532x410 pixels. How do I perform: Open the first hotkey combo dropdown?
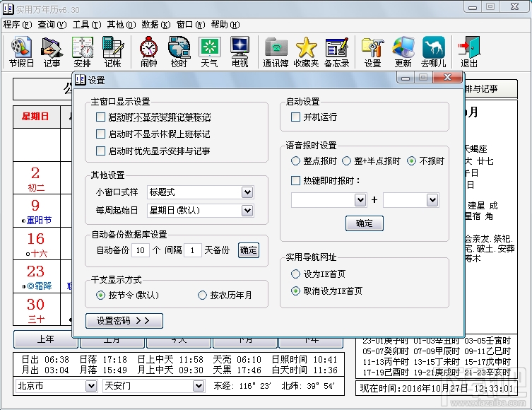pyautogui.click(x=360, y=200)
